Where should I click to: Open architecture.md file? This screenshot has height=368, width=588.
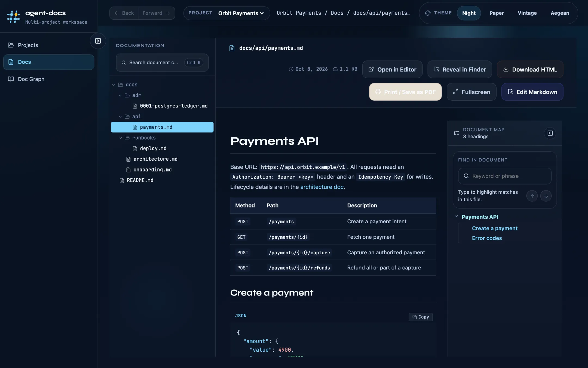pyautogui.click(x=162, y=159)
